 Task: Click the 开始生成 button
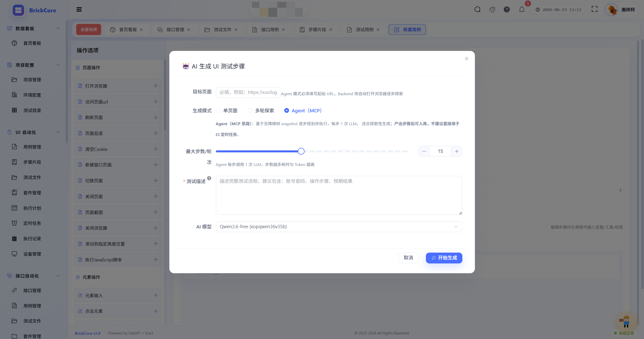click(x=444, y=258)
